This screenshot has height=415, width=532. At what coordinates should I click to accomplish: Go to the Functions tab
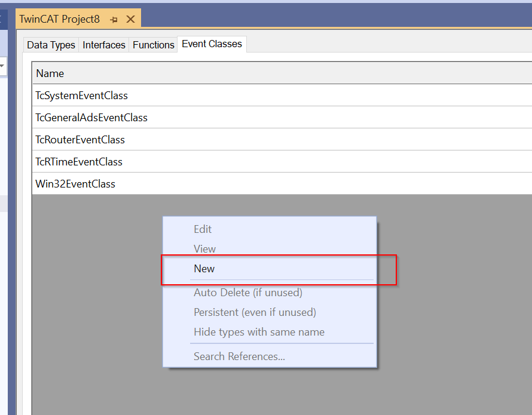coord(154,45)
